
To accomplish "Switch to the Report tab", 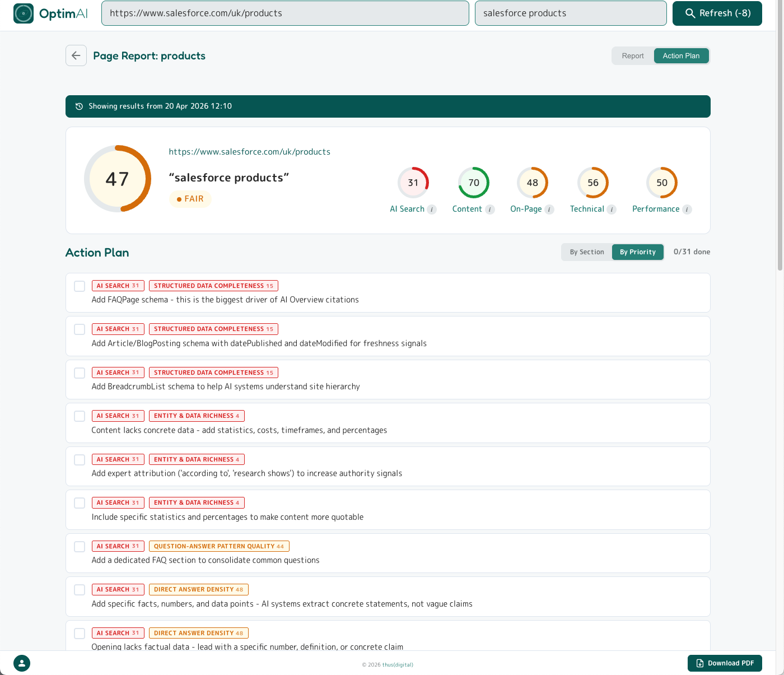I will (633, 56).
